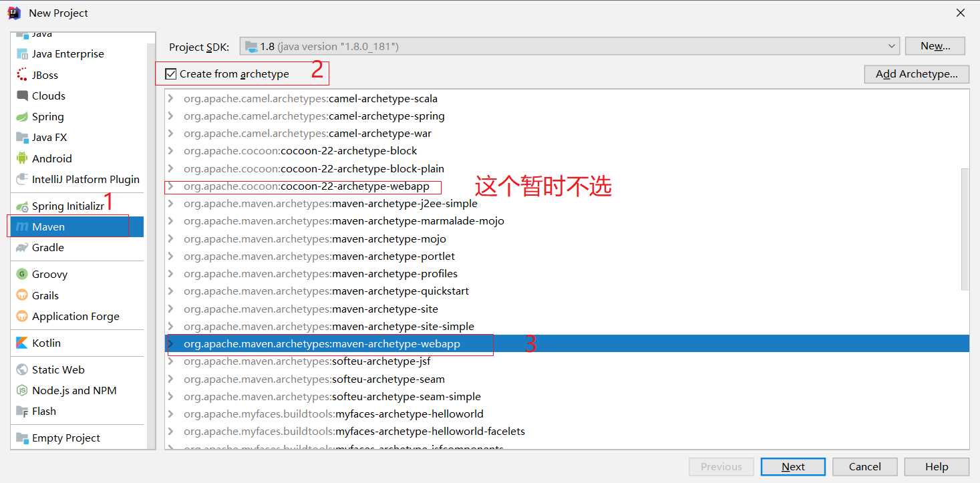This screenshot has width=980, height=483.
Task: Expand softeu-archetype-jsf node
Action: (171, 361)
